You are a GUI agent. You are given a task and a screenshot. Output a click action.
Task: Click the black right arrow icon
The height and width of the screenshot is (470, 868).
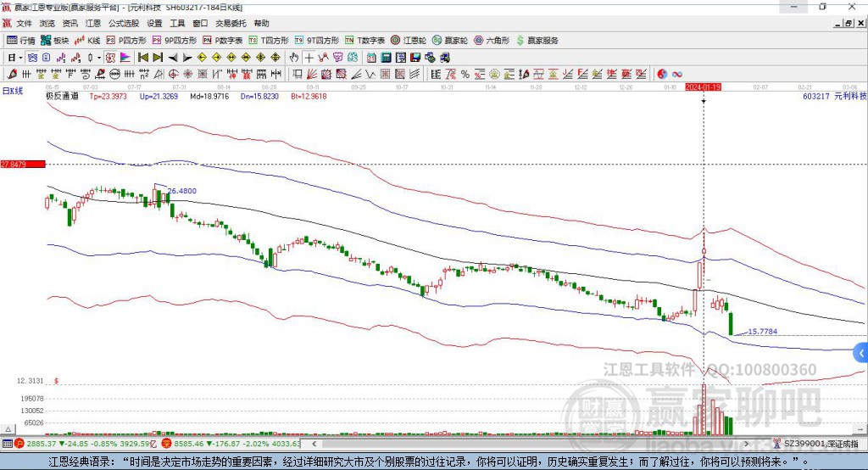click(187, 58)
